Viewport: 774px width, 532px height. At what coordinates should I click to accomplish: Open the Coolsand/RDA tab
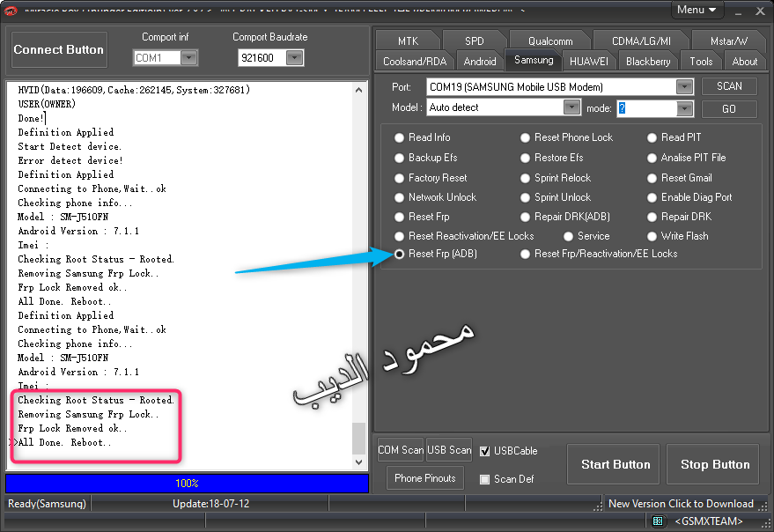[415, 62]
